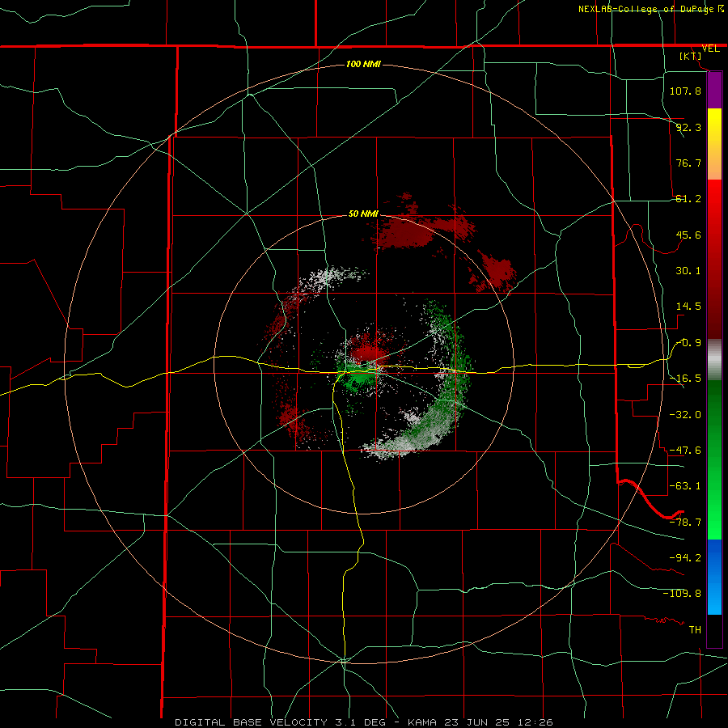Click the KAMA 23 JUN 25 12:26 timestamp
The image size is (728, 728).
[x=480, y=722]
